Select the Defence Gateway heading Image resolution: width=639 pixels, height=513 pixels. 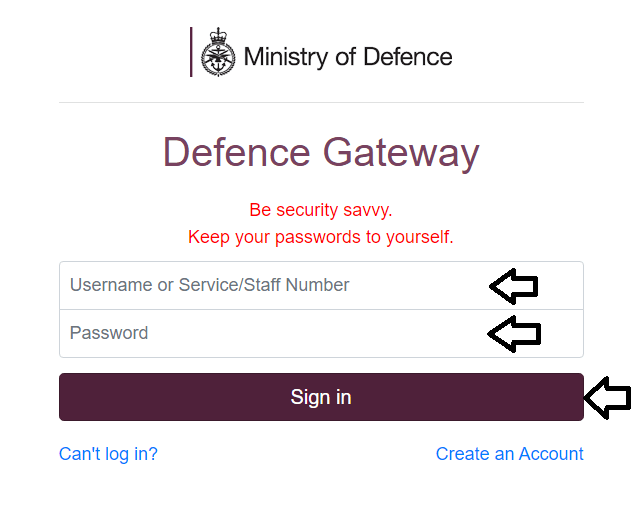[x=321, y=153]
